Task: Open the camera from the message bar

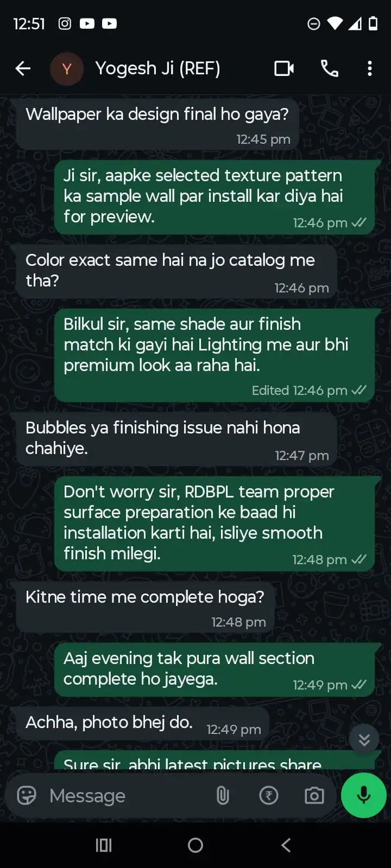Action: (x=314, y=795)
